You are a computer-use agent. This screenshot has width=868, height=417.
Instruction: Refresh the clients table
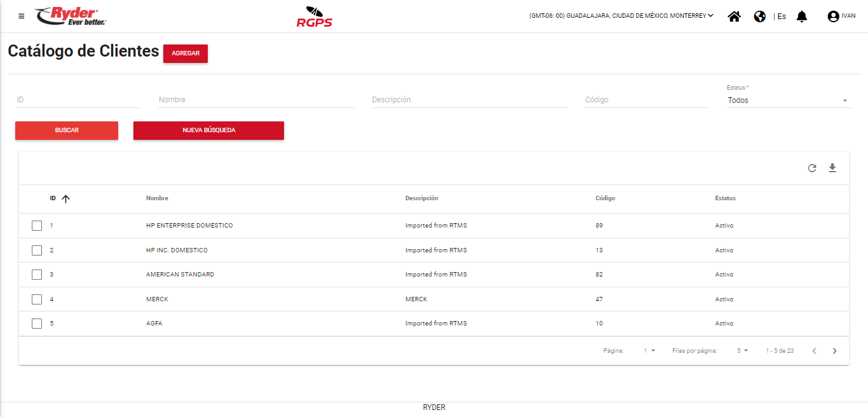812,168
